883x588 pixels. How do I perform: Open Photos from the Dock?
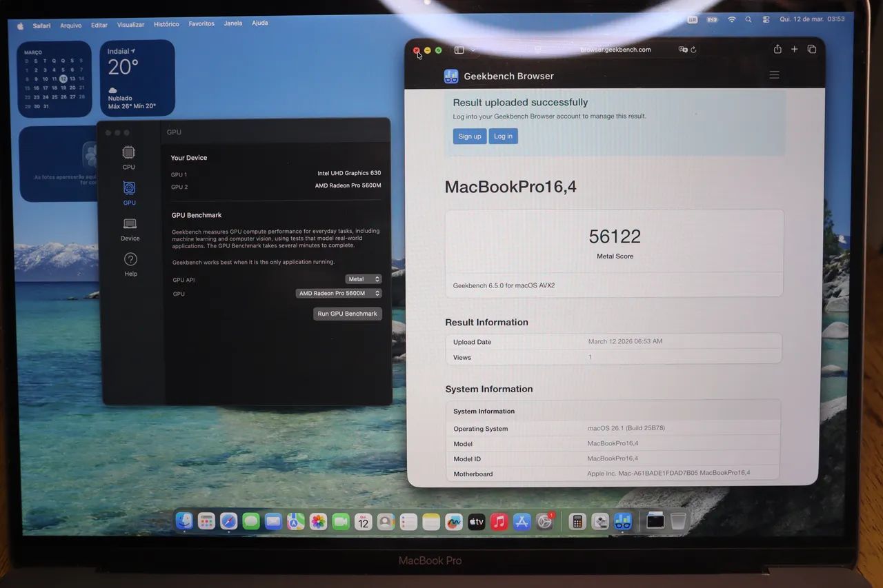318,522
